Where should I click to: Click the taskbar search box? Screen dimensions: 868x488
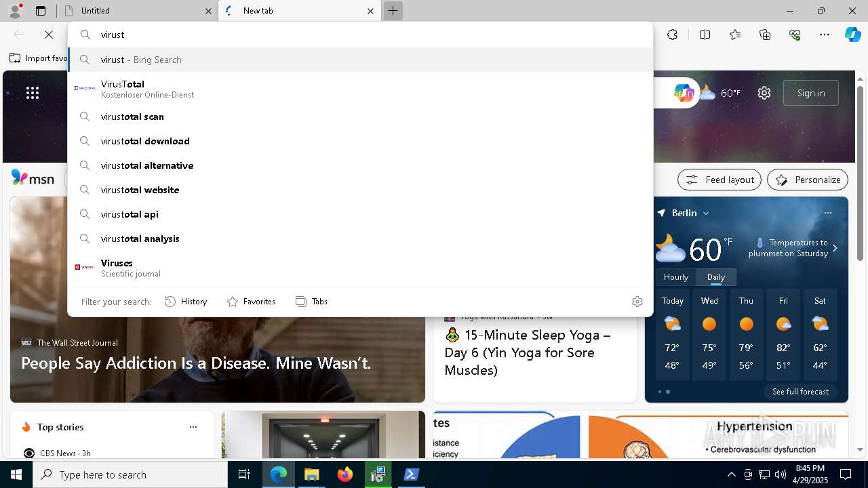(130, 474)
